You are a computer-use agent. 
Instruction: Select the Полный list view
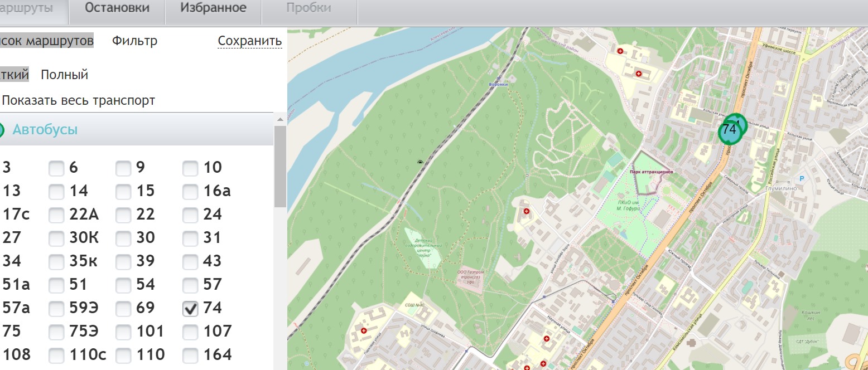point(64,75)
